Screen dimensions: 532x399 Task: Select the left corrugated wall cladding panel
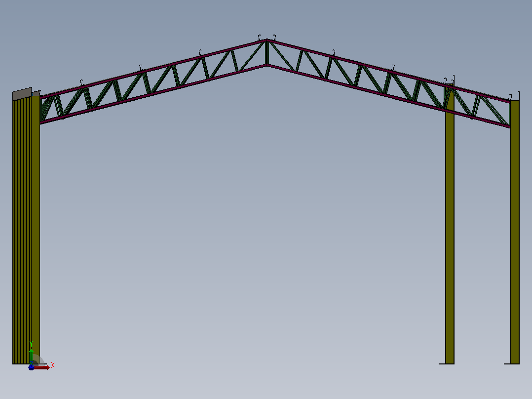[22, 231]
